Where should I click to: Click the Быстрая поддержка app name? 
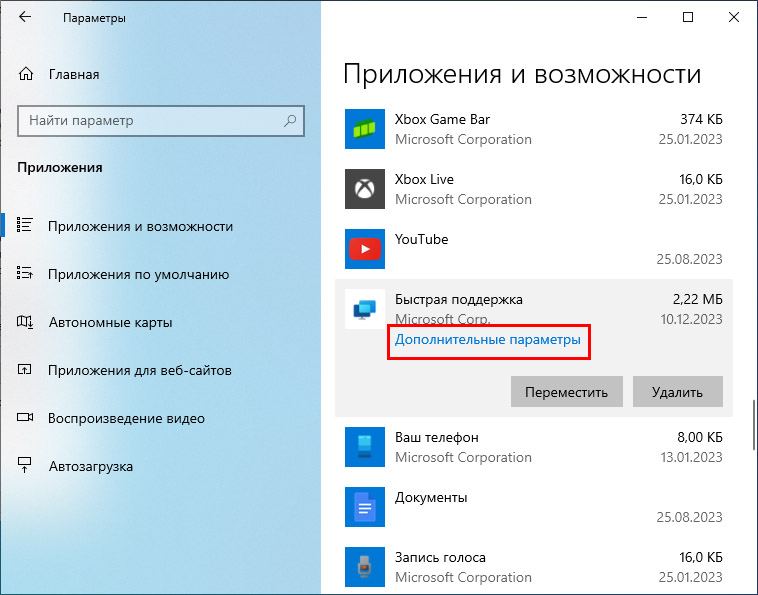coord(459,300)
